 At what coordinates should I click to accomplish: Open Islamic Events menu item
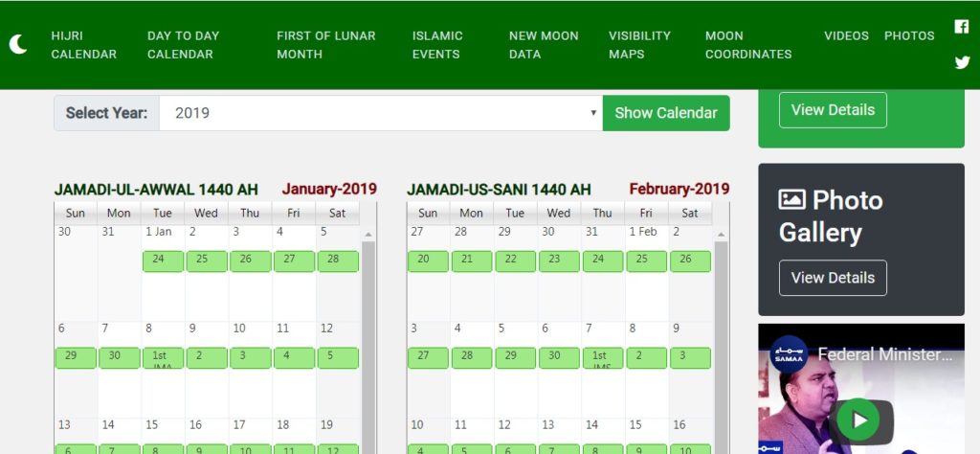(x=437, y=45)
